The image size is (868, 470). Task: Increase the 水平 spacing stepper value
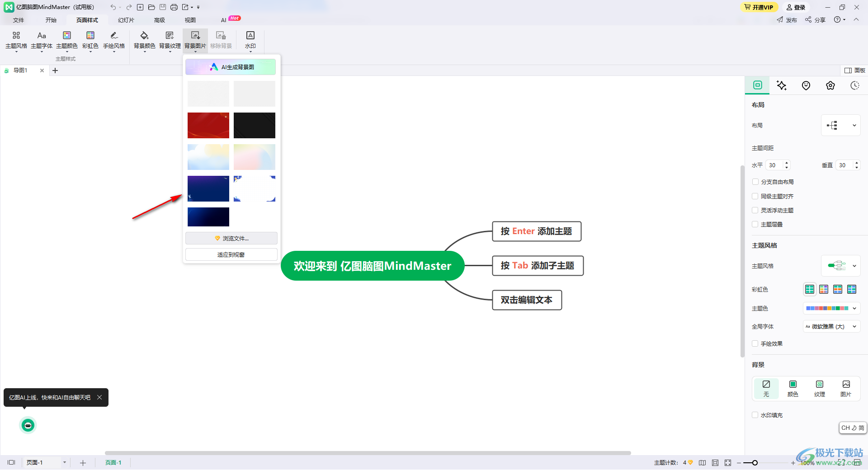(x=787, y=163)
